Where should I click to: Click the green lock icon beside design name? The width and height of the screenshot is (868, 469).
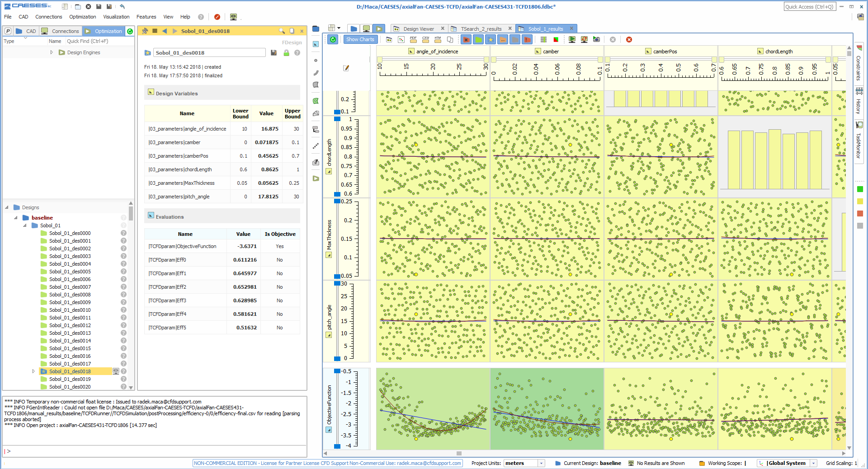pyautogui.click(x=286, y=53)
